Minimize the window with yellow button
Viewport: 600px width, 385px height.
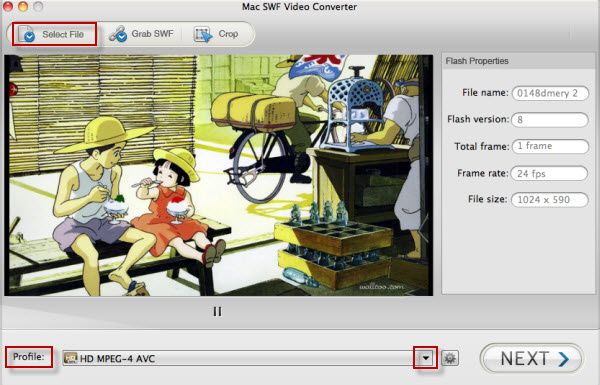pyautogui.click(x=23, y=6)
